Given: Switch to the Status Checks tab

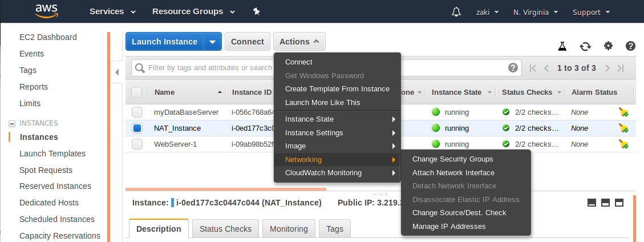Looking at the screenshot, I should click(x=225, y=229).
